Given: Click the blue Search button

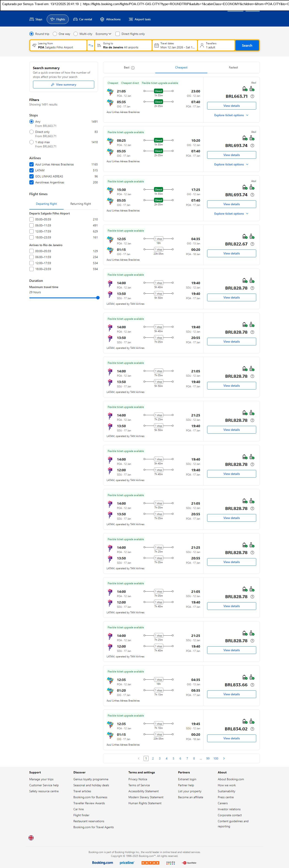Looking at the screenshot, I should [x=247, y=46].
